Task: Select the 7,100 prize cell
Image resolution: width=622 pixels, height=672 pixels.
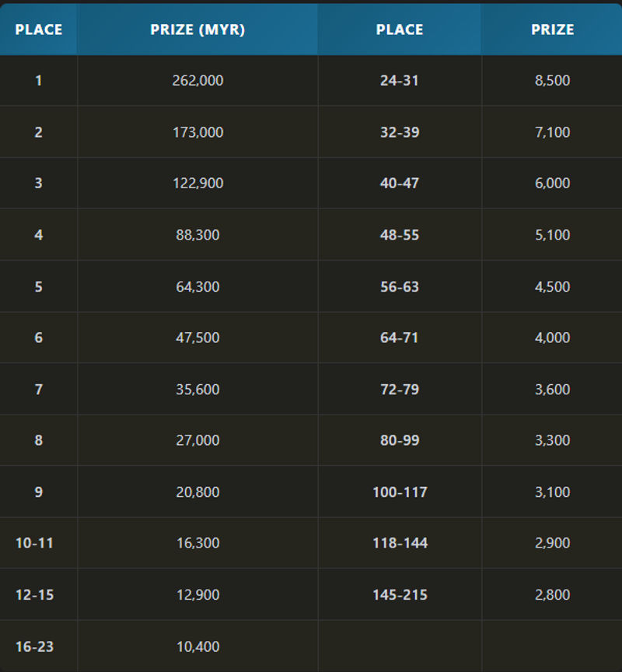Action: click(552, 132)
